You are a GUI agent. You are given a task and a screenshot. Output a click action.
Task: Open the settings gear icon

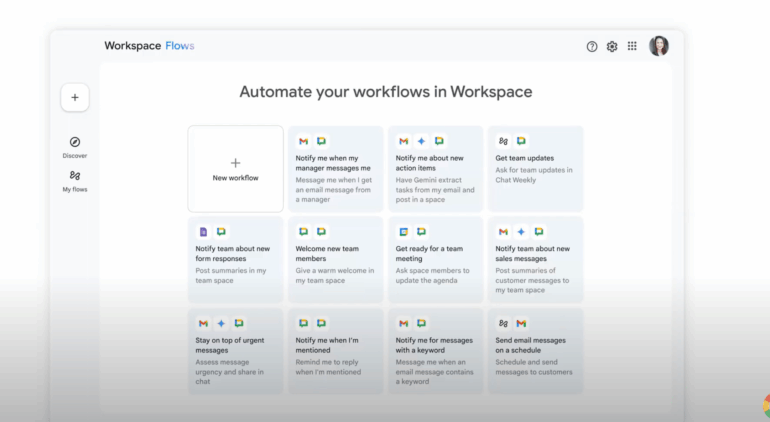point(612,46)
